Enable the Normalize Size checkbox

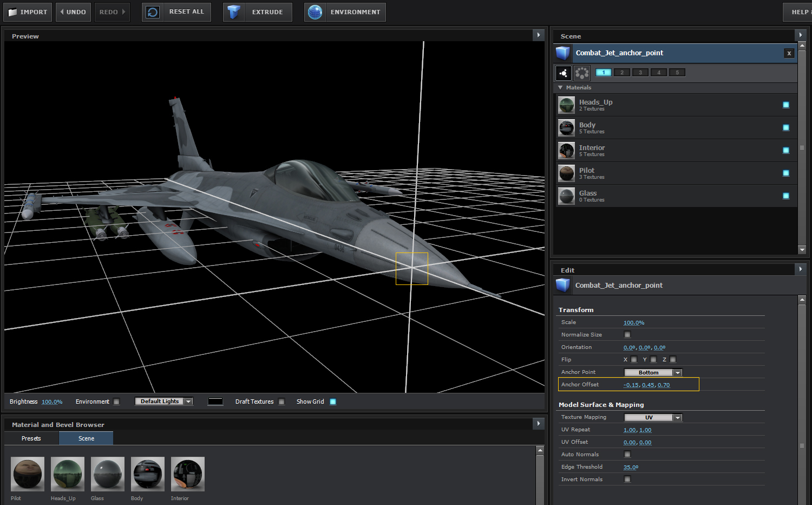(627, 335)
